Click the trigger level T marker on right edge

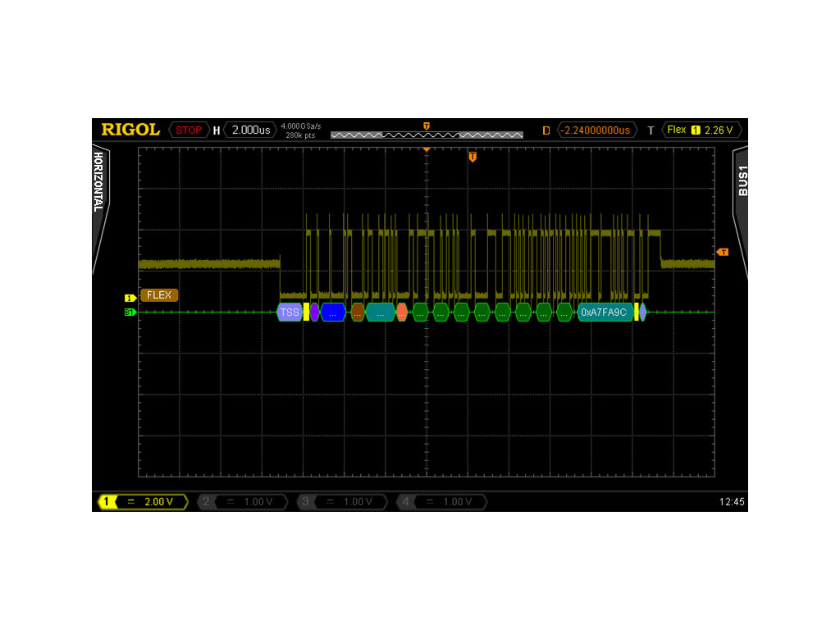click(723, 252)
